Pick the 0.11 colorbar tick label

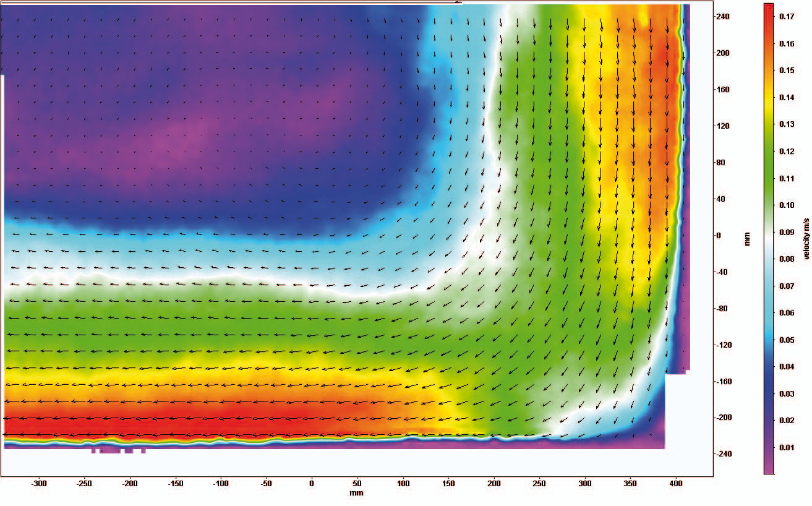(785, 178)
